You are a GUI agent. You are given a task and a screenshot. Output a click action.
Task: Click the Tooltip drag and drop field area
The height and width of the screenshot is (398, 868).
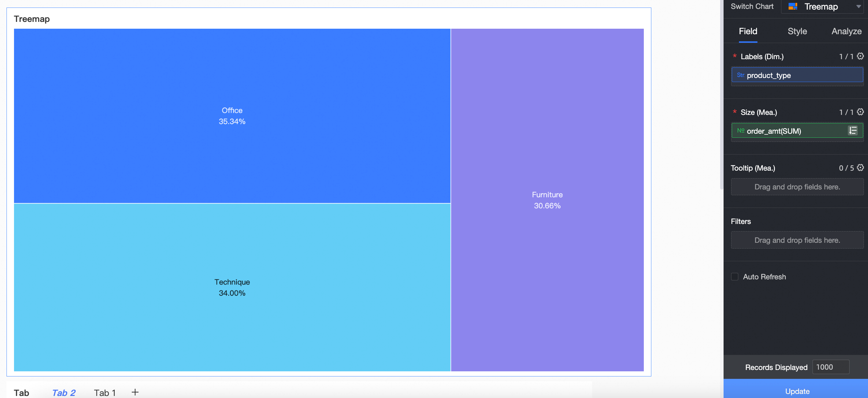tap(797, 187)
